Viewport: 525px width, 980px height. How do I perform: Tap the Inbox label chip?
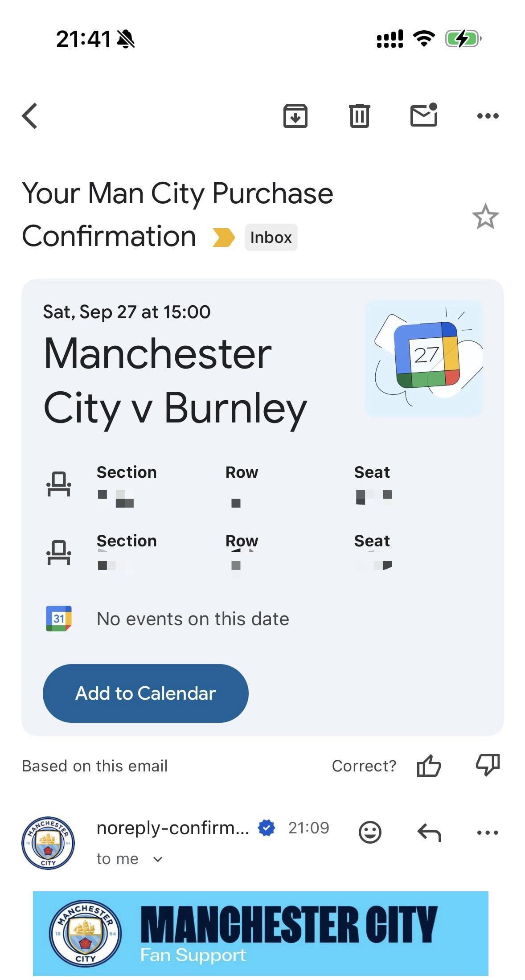271,237
